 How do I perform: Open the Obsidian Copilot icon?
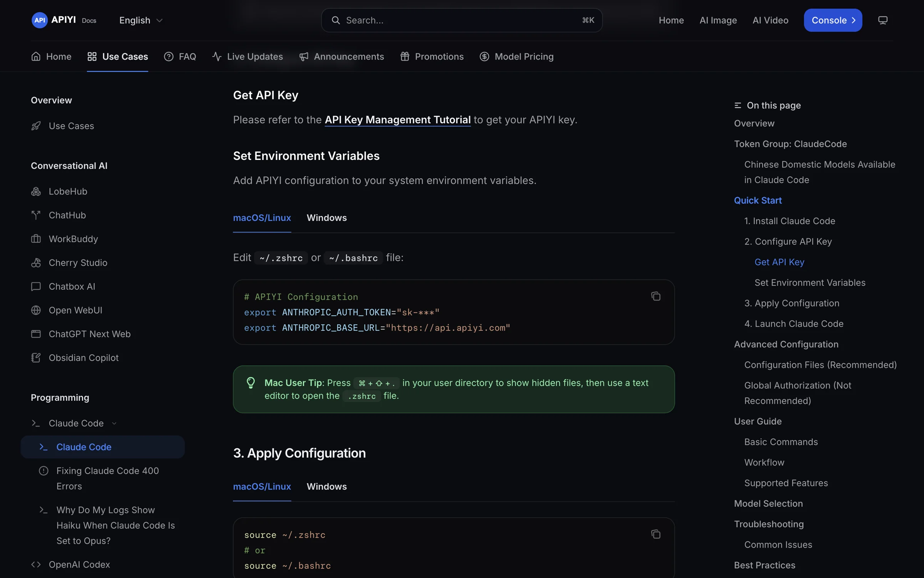pyautogui.click(x=36, y=358)
